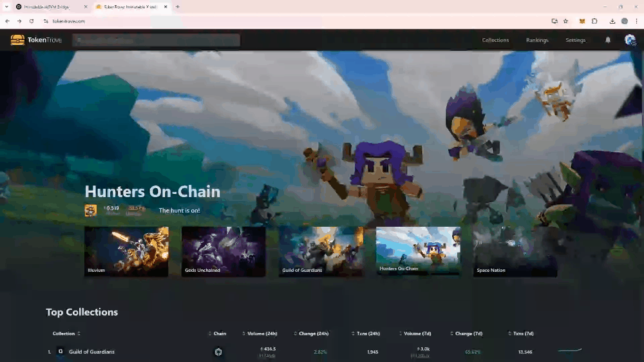644x362 pixels.
Task: Click the Top Collections heading
Action: tap(82, 312)
